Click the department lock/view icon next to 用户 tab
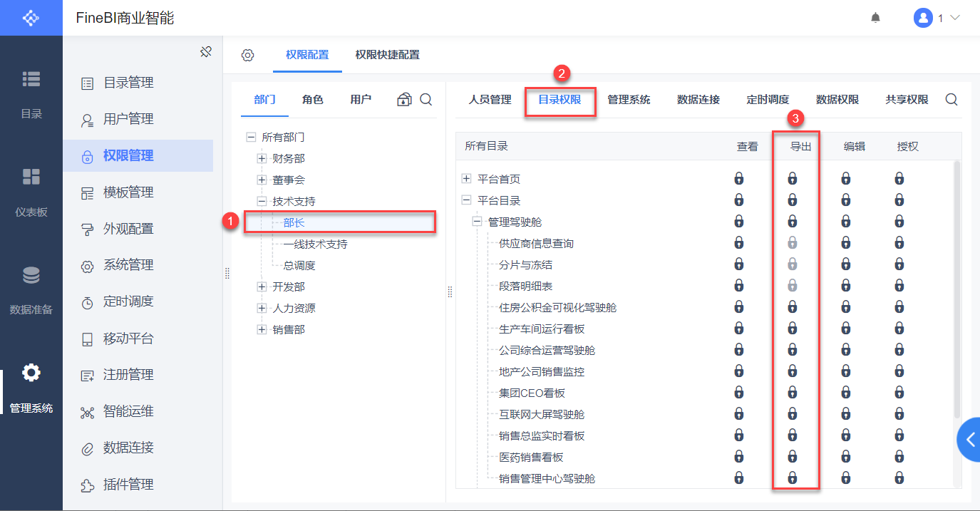Screen dimensions: 980x511 click(x=404, y=99)
